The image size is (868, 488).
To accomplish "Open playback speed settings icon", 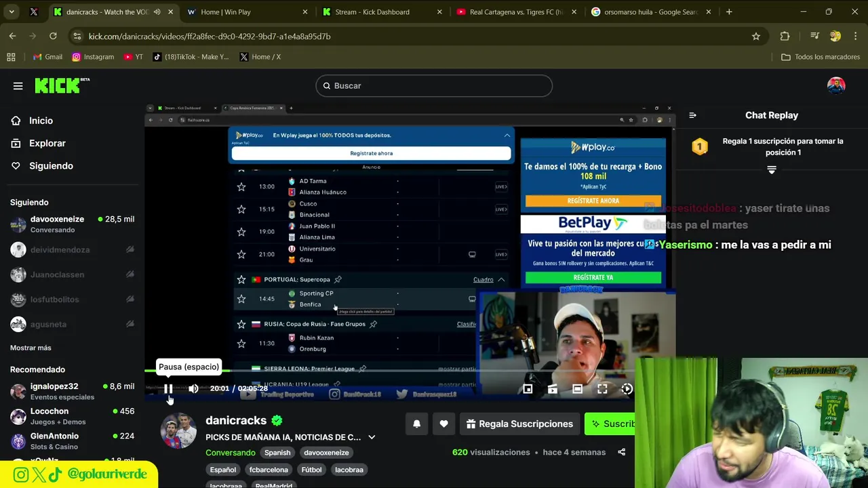I will click(627, 389).
